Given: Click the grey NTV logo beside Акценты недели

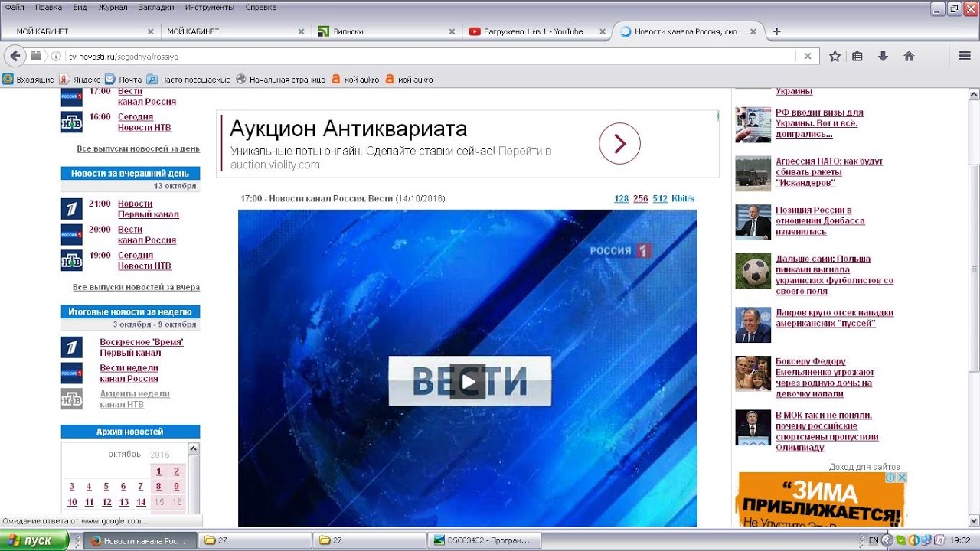Looking at the screenshot, I should tap(72, 399).
